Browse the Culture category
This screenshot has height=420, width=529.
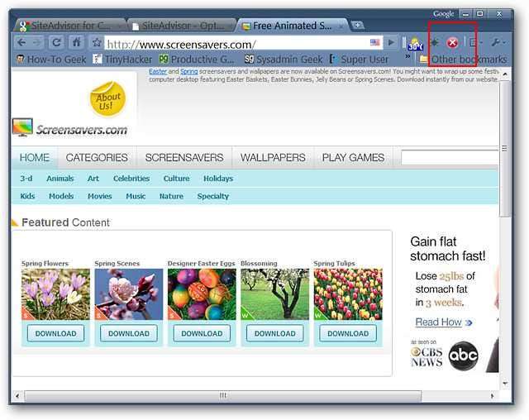pos(176,179)
